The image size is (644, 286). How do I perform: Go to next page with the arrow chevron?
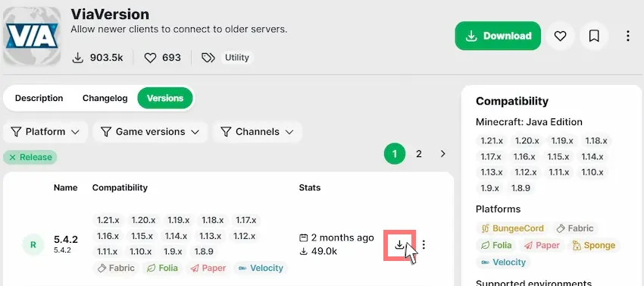click(x=442, y=154)
